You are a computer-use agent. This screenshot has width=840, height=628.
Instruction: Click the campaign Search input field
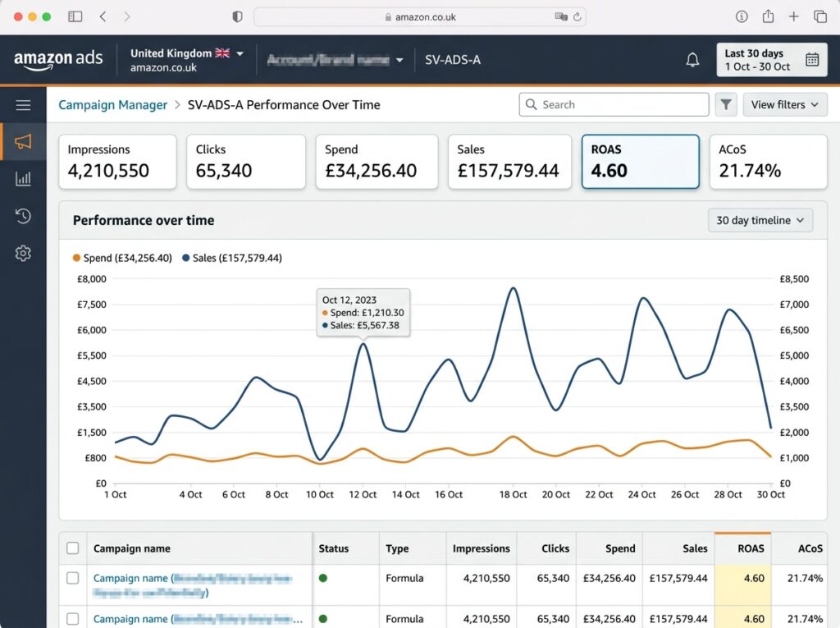pos(614,104)
